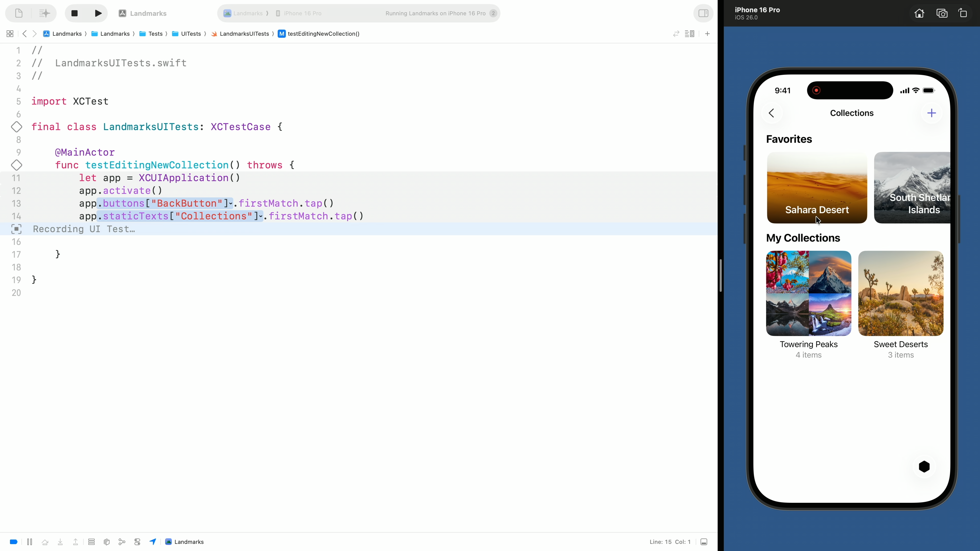Pause program execution in debug bar
Screen dimensions: 980x551
pyautogui.click(x=30, y=542)
